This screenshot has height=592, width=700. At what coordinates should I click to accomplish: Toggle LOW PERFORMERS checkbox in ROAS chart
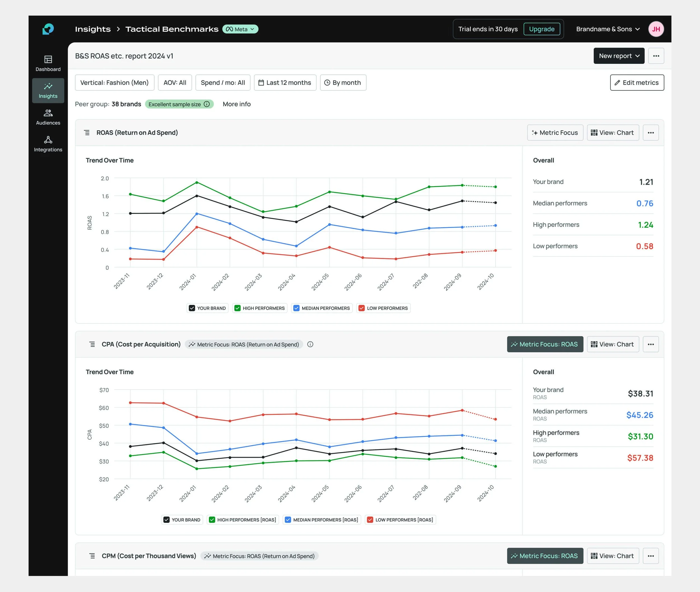click(361, 308)
